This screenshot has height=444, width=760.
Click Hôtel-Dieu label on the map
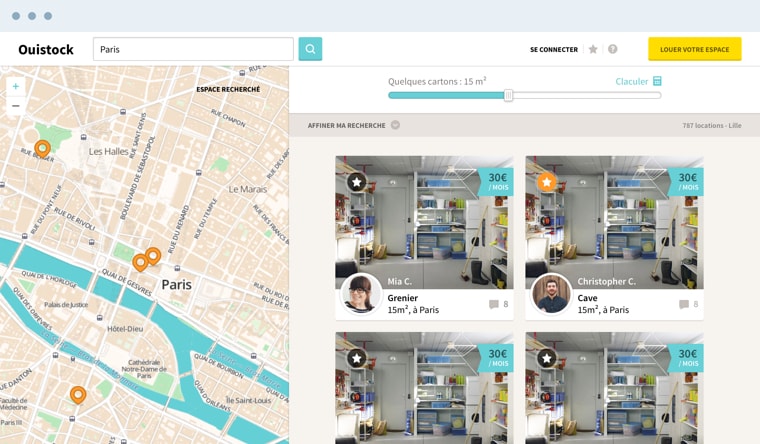(125, 329)
